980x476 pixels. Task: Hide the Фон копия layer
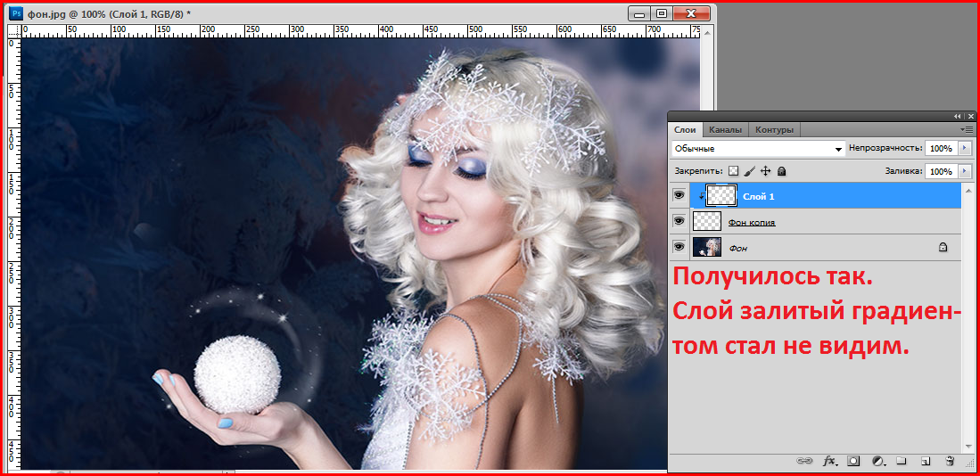pyautogui.click(x=679, y=221)
